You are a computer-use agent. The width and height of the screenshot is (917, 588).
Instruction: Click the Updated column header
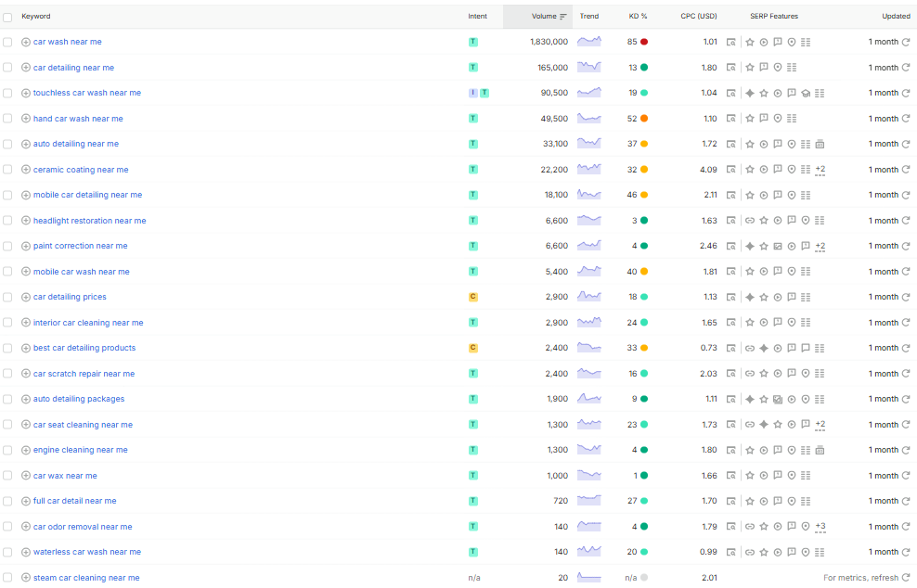click(x=896, y=17)
